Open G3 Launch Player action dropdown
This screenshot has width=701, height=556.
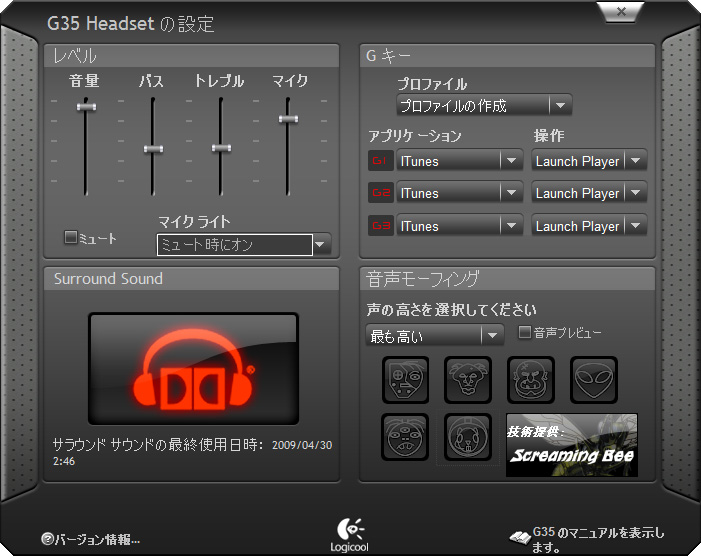pos(589,226)
